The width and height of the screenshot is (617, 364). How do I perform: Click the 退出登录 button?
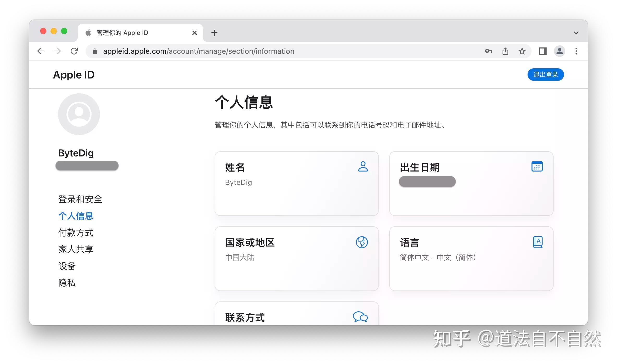point(546,75)
